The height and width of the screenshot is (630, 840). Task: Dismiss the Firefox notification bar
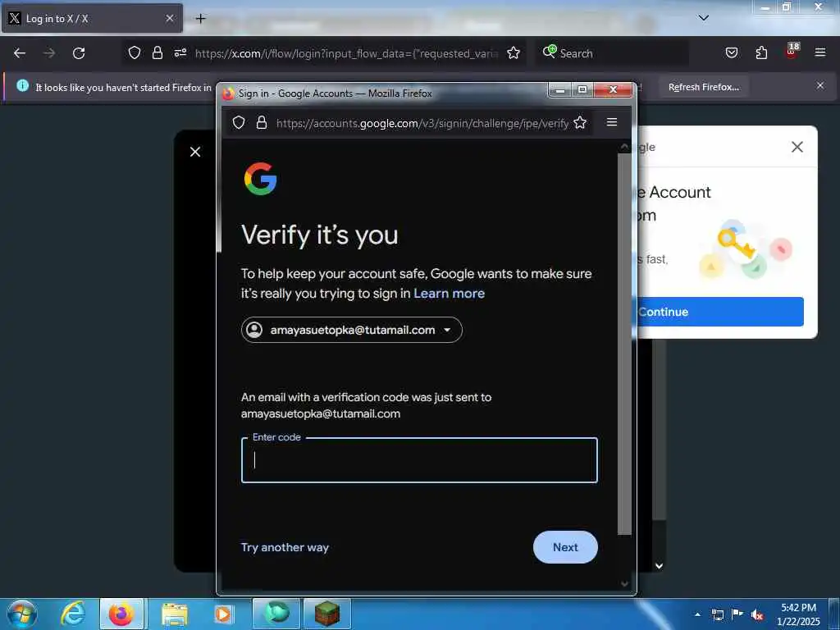(x=819, y=85)
